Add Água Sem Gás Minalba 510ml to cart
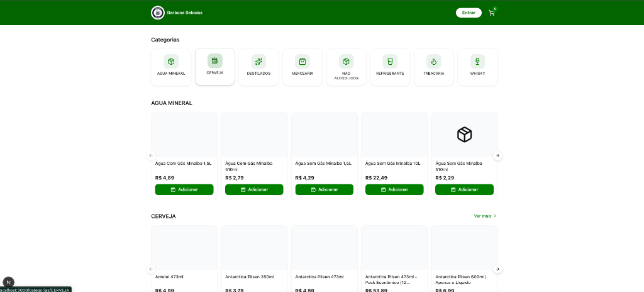 pos(465,189)
